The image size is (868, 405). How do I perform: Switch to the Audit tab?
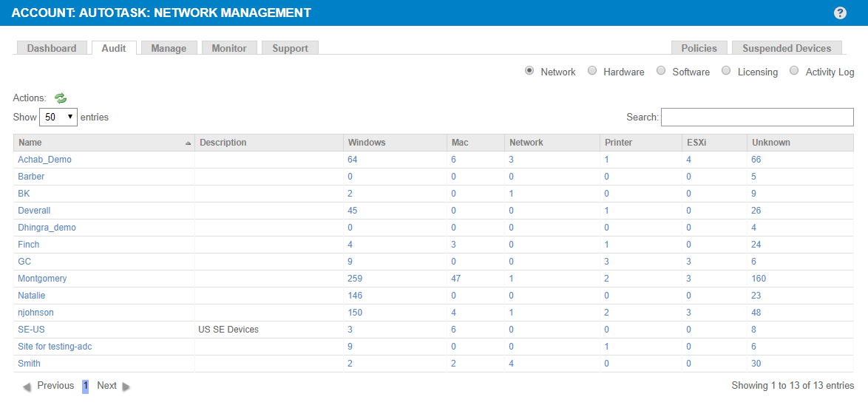[114, 48]
